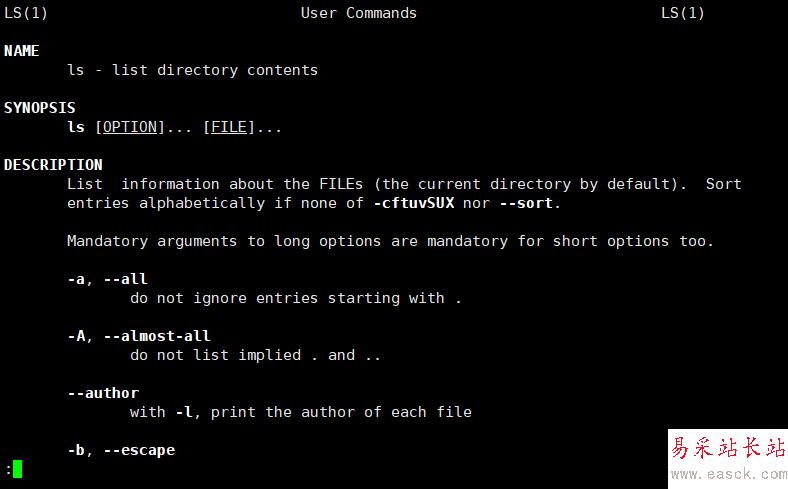Screen dimensions: 788x489
Task: Select the SYNOPSIS section heading
Action: pyautogui.click(x=40, y=108)
